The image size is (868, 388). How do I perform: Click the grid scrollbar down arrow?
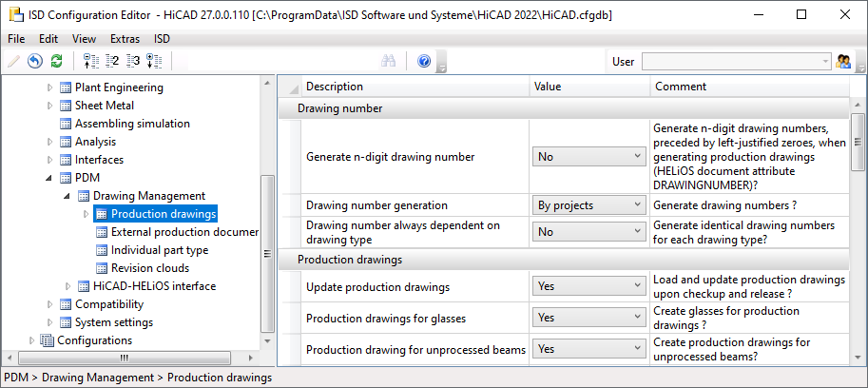point(858,357)
